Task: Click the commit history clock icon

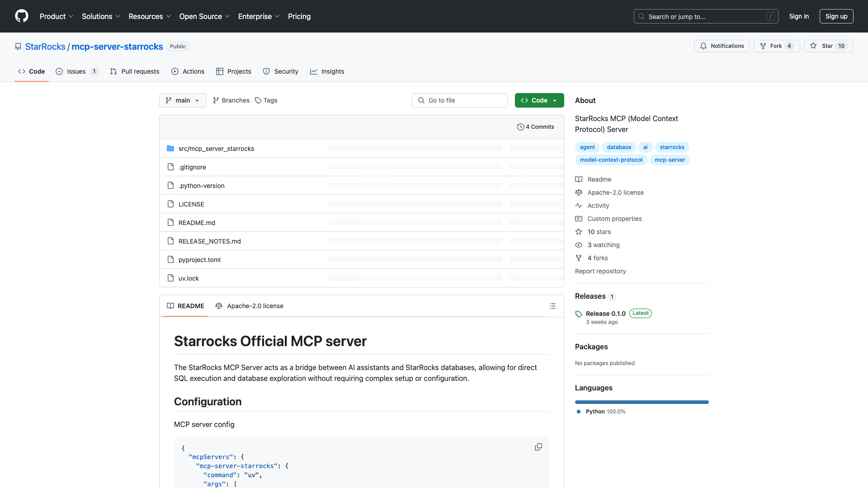Action: tap(520, 127)
